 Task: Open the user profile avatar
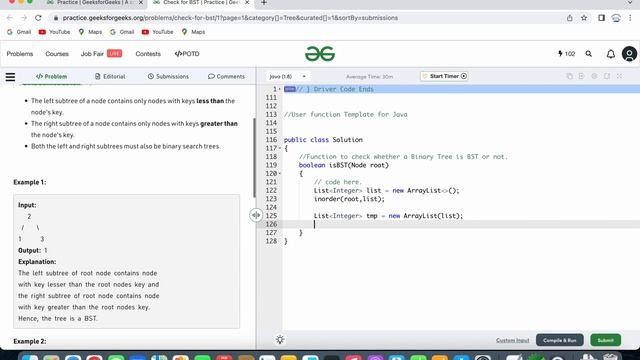click(x=629, y=54)
